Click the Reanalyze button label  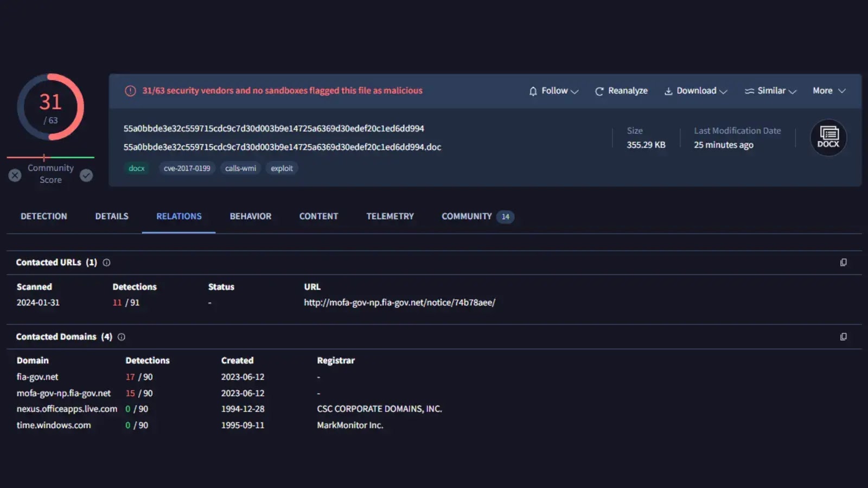(x=628, y=91)
